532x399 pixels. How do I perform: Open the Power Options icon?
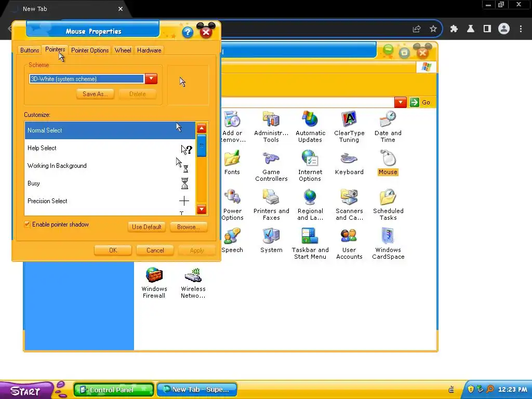232,197
